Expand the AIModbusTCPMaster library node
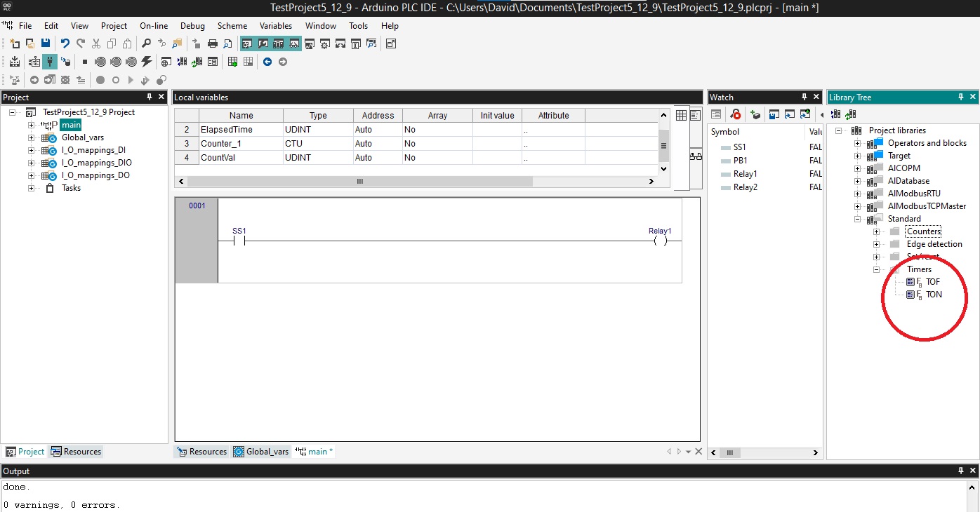This screenshot has width=980, height=512. click(857, 206)
